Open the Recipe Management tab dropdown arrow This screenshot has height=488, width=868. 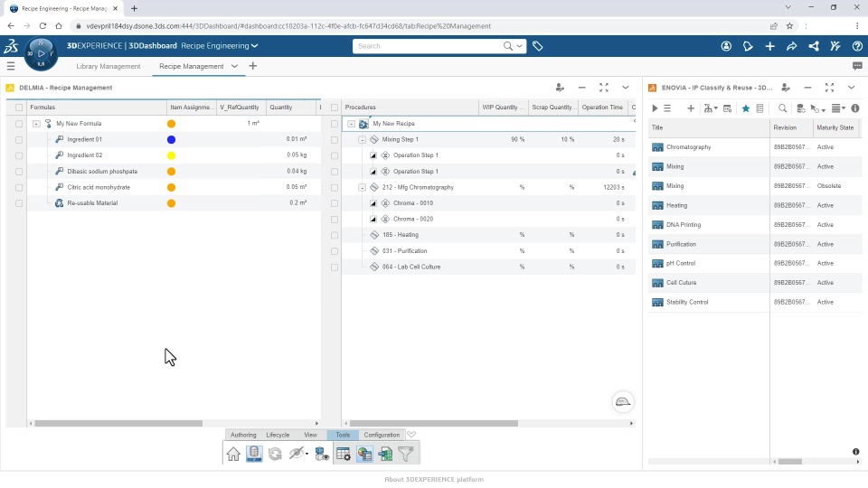tap(234, 66)
